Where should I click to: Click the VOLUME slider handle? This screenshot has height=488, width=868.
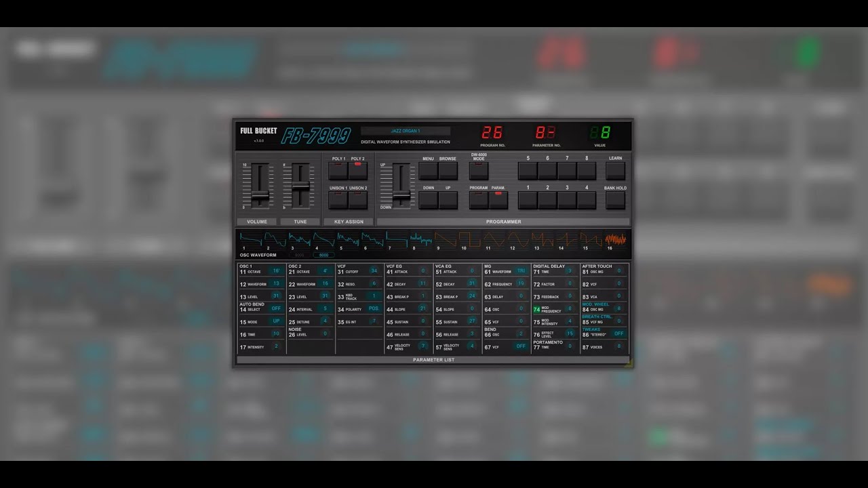click(x=260, y=197)
